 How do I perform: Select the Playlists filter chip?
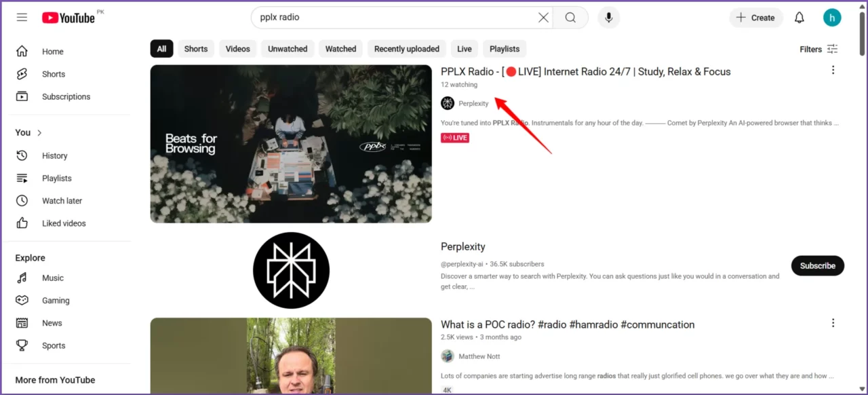pyautogui.click(x=504, y=48)
